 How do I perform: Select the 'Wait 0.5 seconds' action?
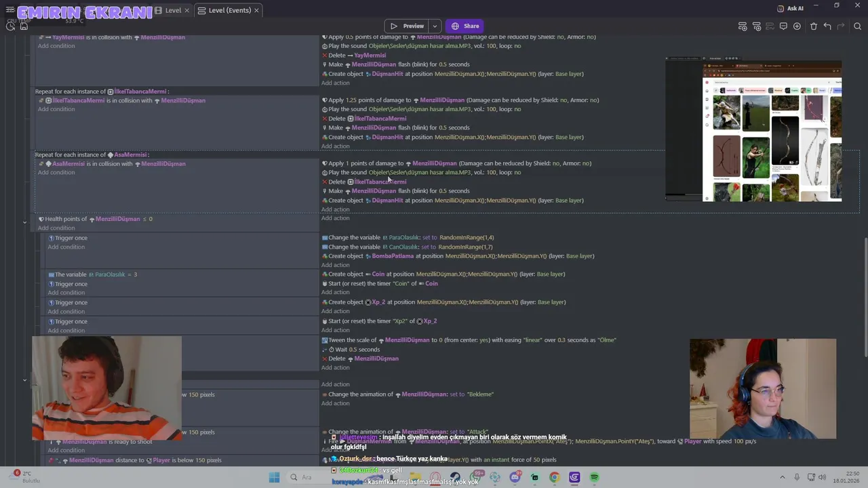tap(351, 349)
